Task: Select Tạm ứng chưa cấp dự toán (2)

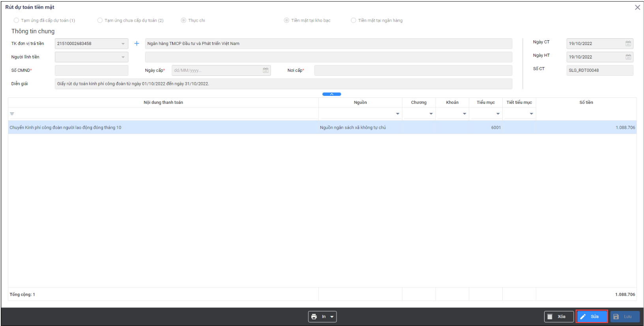Action: (130, 21)
